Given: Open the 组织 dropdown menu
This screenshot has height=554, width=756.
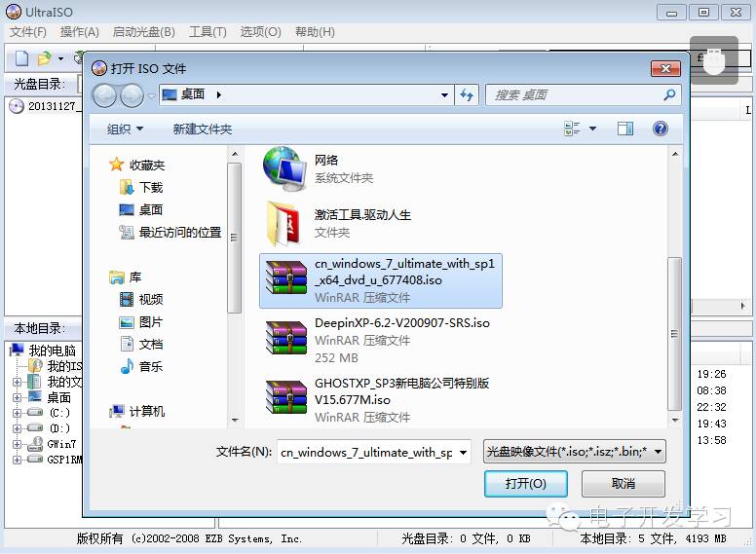Looking at the screenshot, I should click(x=125, y=129).
